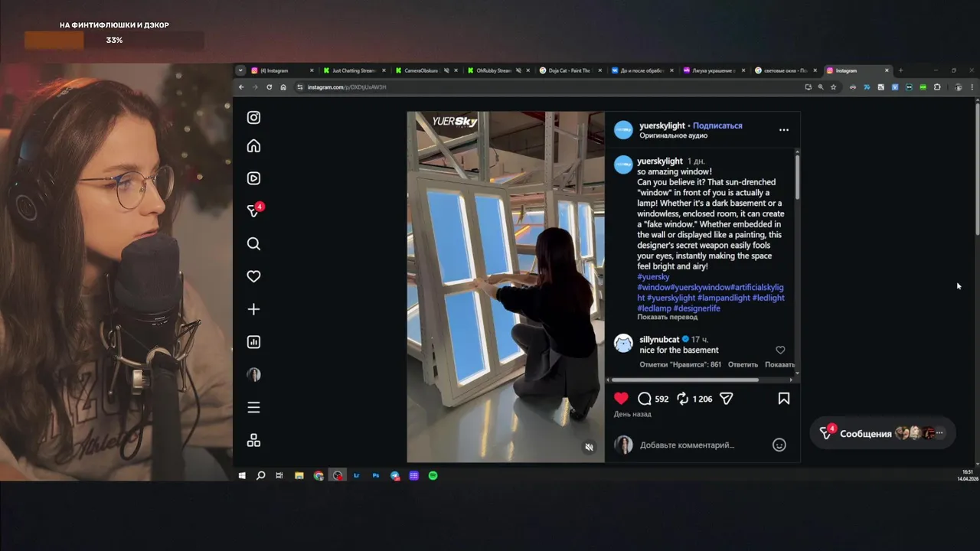Open yuerskylight avatar in post header
The width and height of the screenshot is (980, 551).
[x=624, y=130]
